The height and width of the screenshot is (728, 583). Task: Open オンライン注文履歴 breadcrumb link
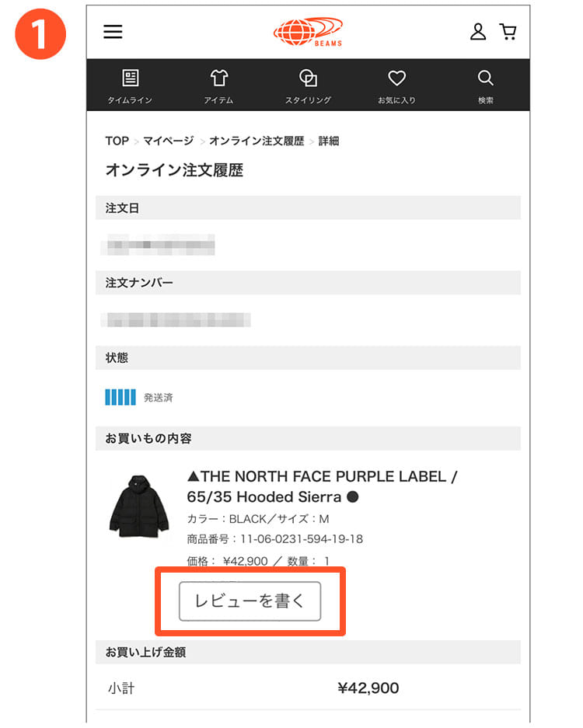coord(256,141)
